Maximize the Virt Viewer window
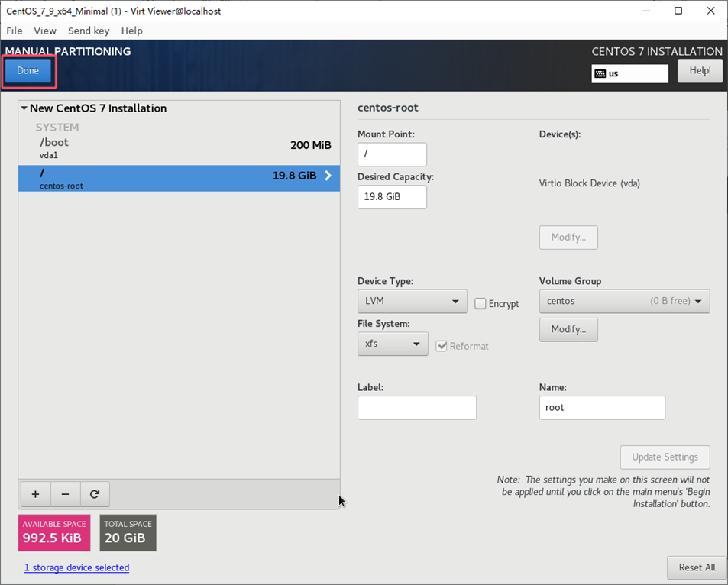The image size is (728, 585). pyautogui.click(x=678, y=11)
